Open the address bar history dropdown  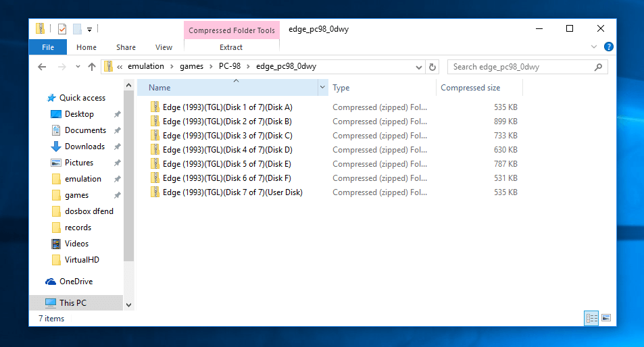418,68
